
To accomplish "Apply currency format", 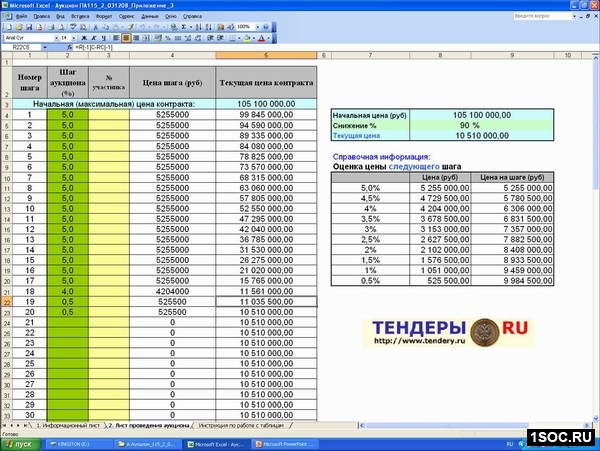I will (x=158, y=38).
